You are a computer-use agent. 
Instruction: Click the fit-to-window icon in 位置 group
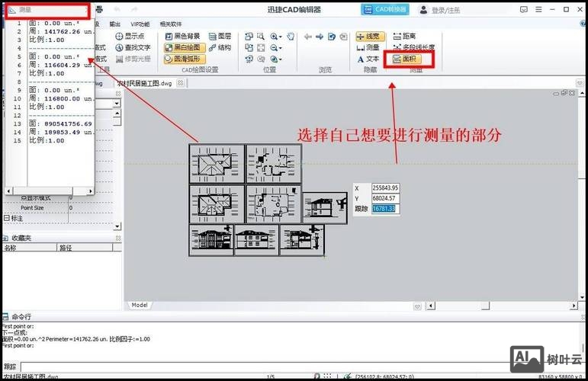click(x=261, y=47)
